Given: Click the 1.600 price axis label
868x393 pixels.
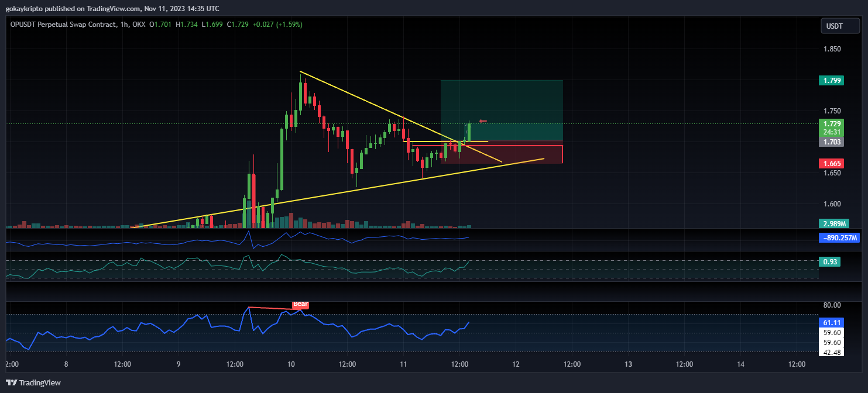Looking at the screenshot, I should [x=832, y=204].
